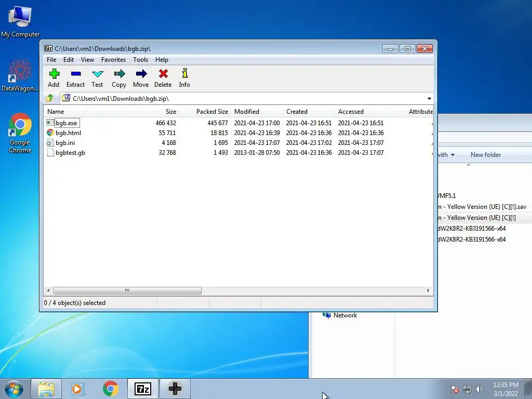Viewport: 532px width, 399px height.
Task: Click the bgb.ini file icon
Action: (x=50, y=142)
